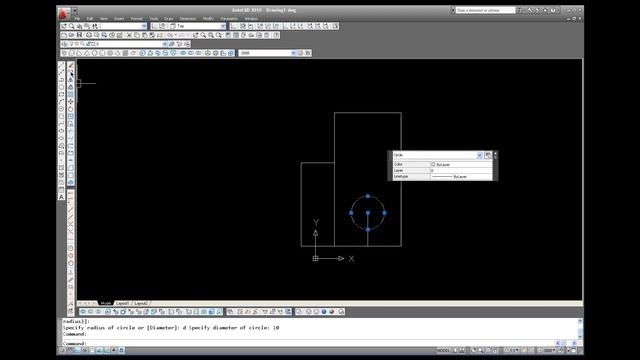Click the command window scroll up arrow

(580, 322)
